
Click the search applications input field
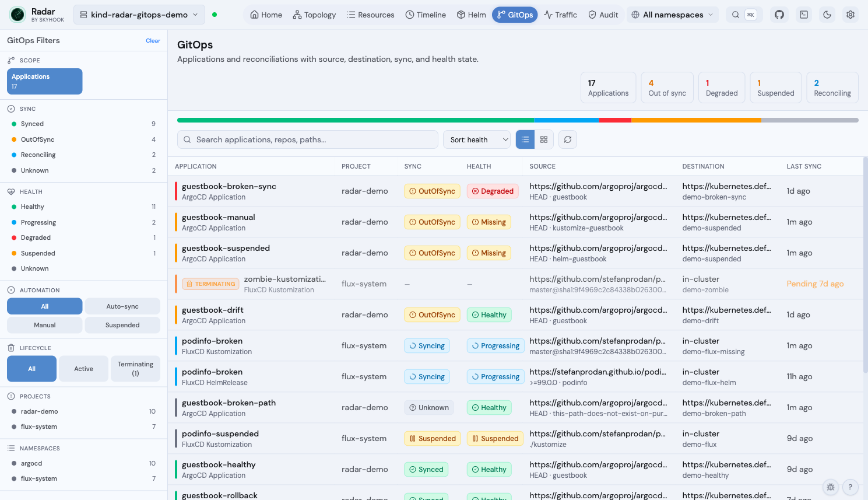pyautogui.click(x=308, y=139)
